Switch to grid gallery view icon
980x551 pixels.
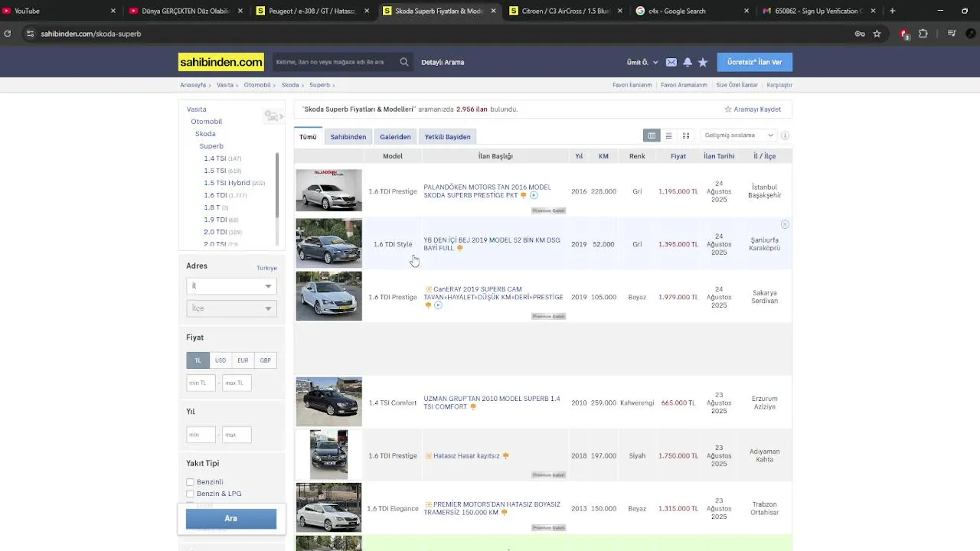(686, 135)
